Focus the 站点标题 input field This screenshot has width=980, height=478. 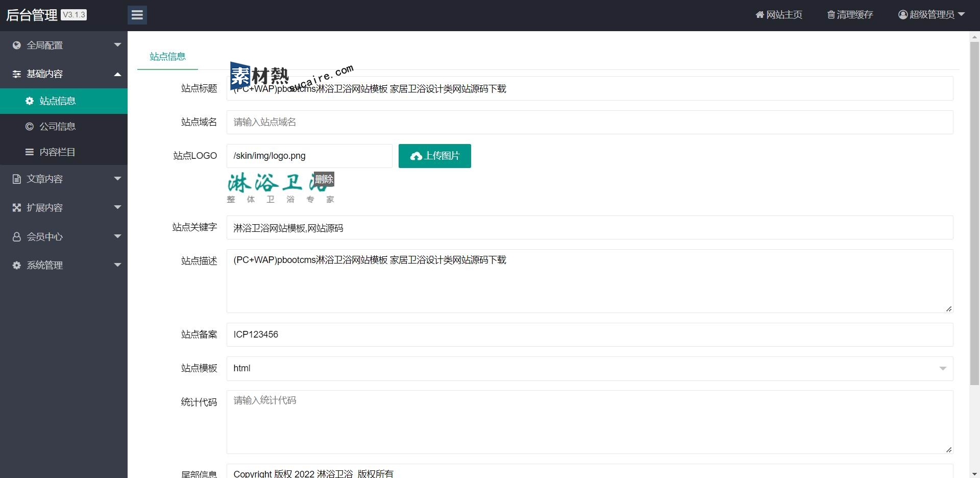click(x=590, y=88)
